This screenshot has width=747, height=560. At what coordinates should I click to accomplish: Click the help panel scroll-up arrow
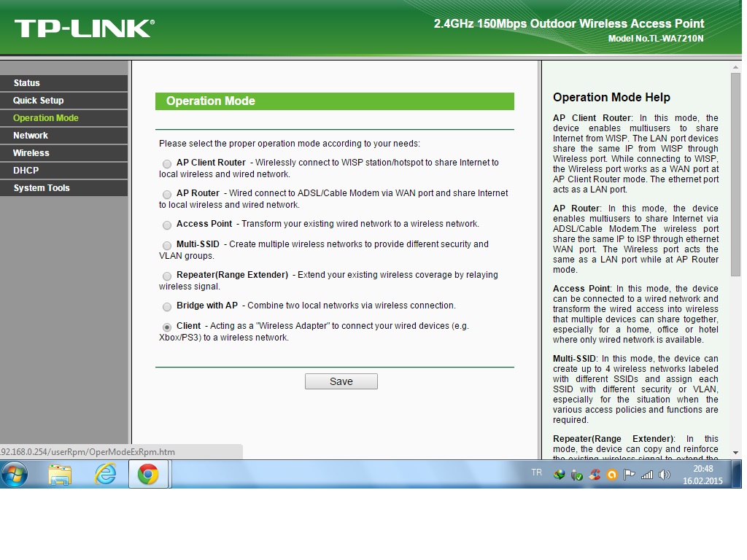[x=736, y=68]
